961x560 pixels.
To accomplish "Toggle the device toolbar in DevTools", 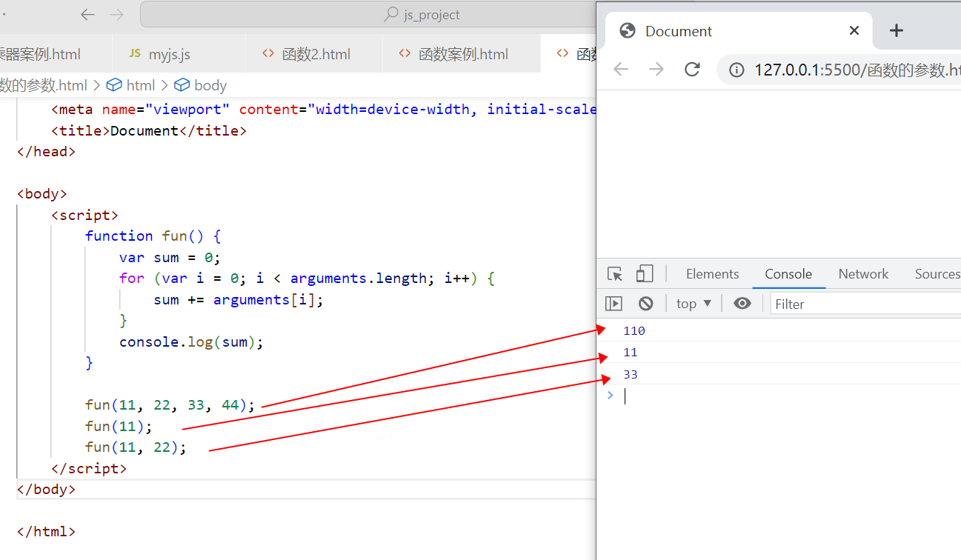I will click(x=645, y=274).
